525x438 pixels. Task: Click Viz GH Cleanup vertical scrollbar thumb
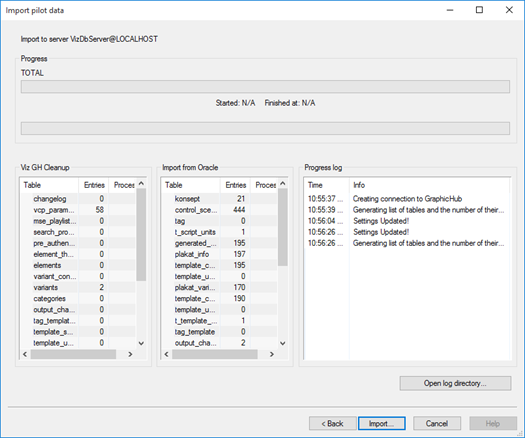coord(141,234)
